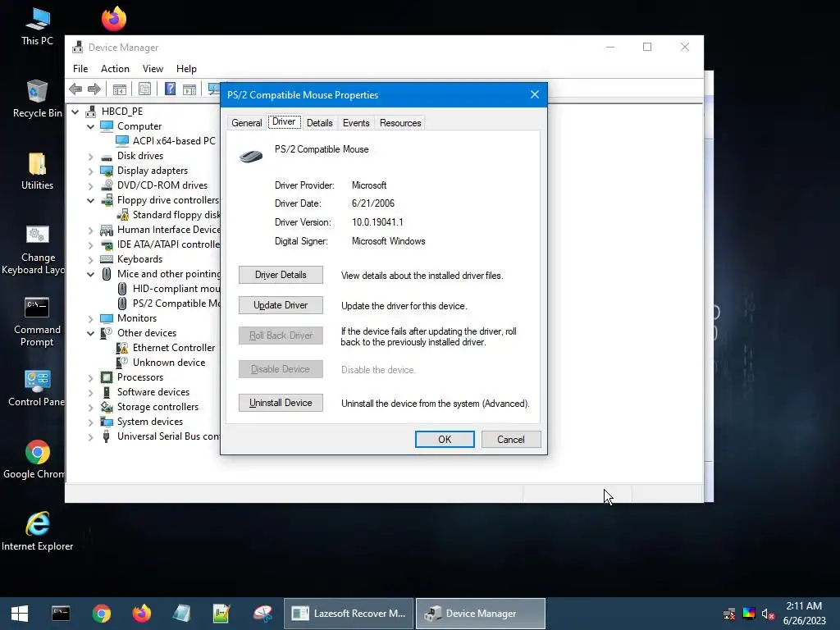Viewport: 840px width, 630px height.
Task: Click the blue Help question mark toolbar icon
Action: pyautogui.click(x=170, y=89)
